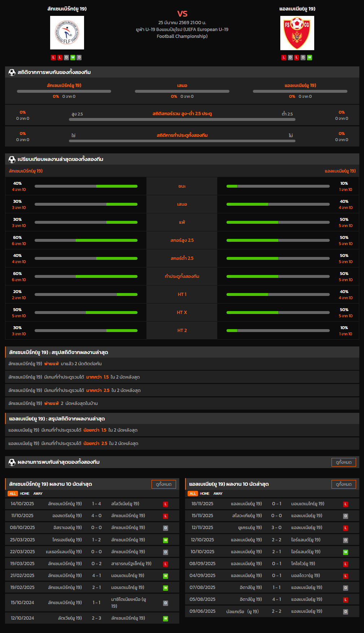The width and height of the screenshot is (364, 633).
Task: Select ALL filter in Luxembourg last 10 matches
Action: (x=13, y=494)
